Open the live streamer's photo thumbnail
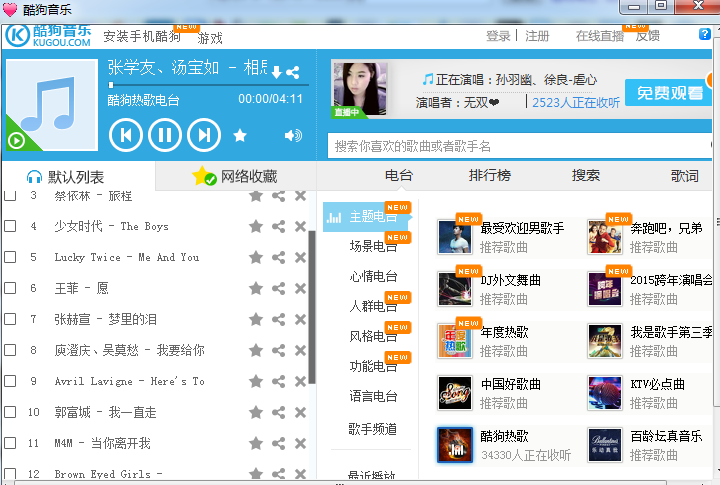Image resolution: width=720 pixels, height=485 pixels. tap(360, 89)
